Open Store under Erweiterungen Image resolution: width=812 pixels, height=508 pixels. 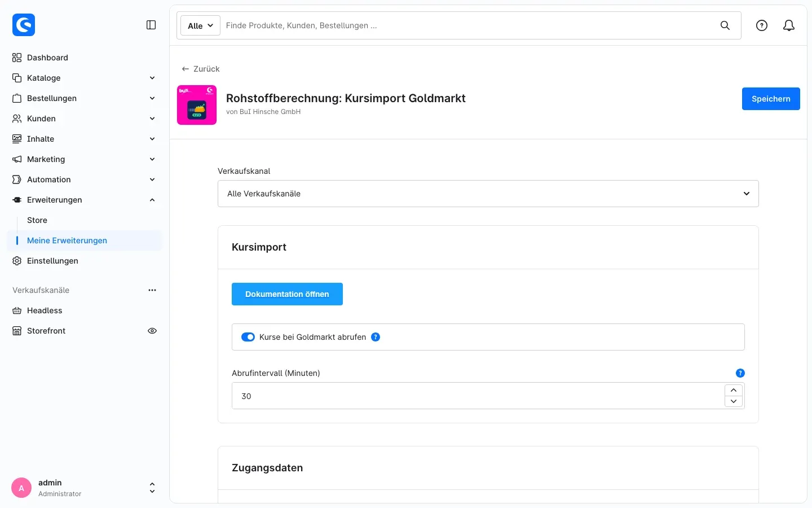pos(37,220)
